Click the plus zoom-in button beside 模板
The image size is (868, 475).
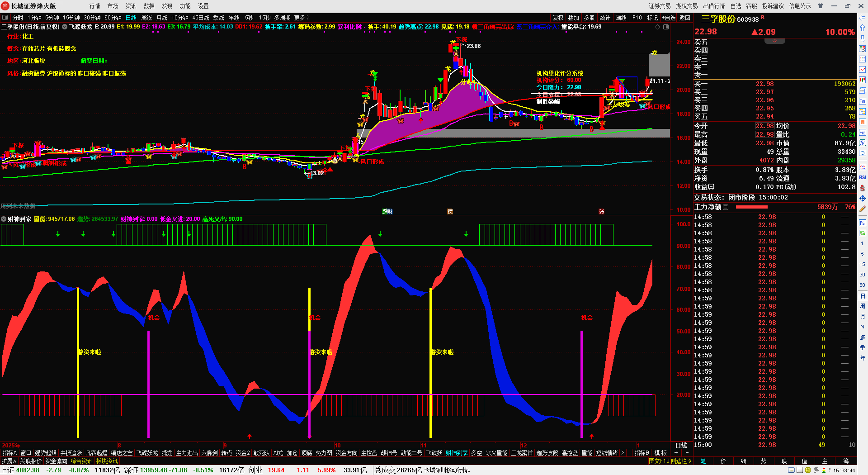tap(676, 453)
